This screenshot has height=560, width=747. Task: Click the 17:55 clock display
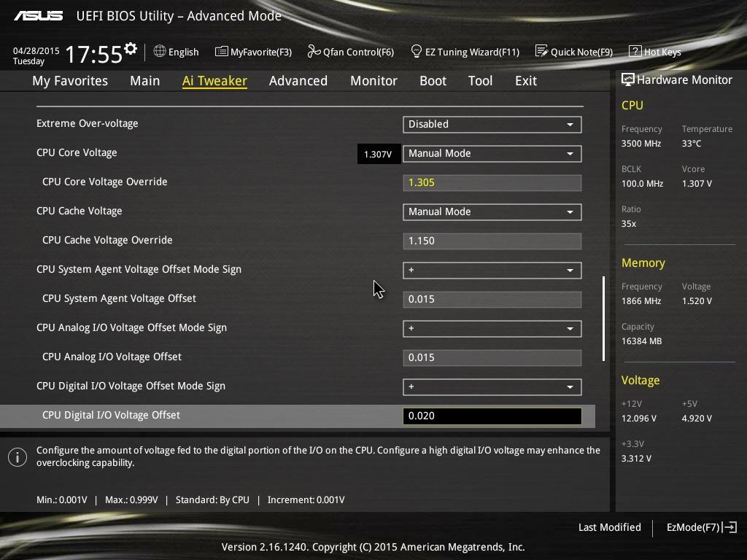point(94,54)
